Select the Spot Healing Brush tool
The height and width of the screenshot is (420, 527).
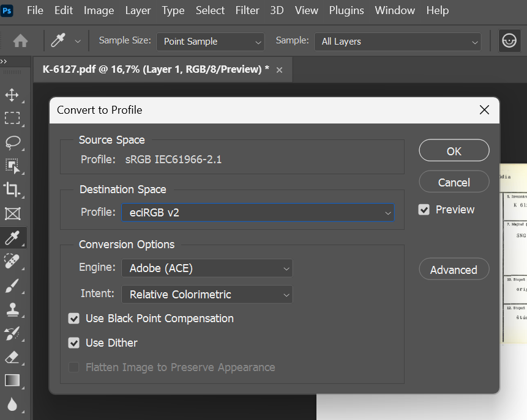(12, 261)
